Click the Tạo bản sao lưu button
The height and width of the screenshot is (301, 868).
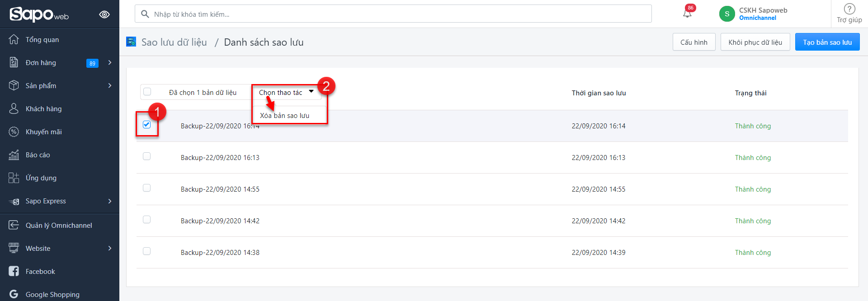[x=827, y=42]
